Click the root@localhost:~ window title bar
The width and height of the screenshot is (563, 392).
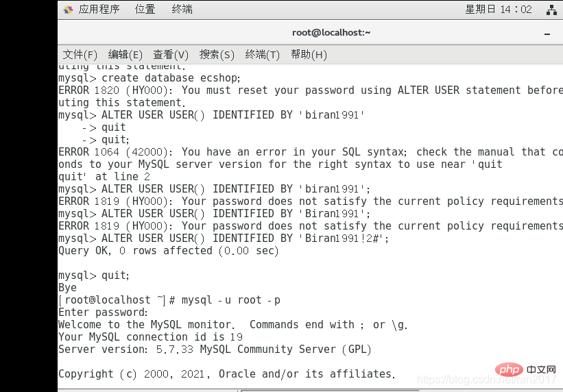[331, 33]
